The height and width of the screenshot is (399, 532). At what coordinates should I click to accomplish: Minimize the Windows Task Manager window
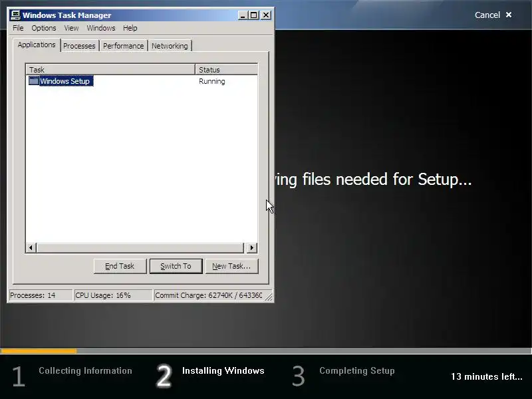[243, 15]
